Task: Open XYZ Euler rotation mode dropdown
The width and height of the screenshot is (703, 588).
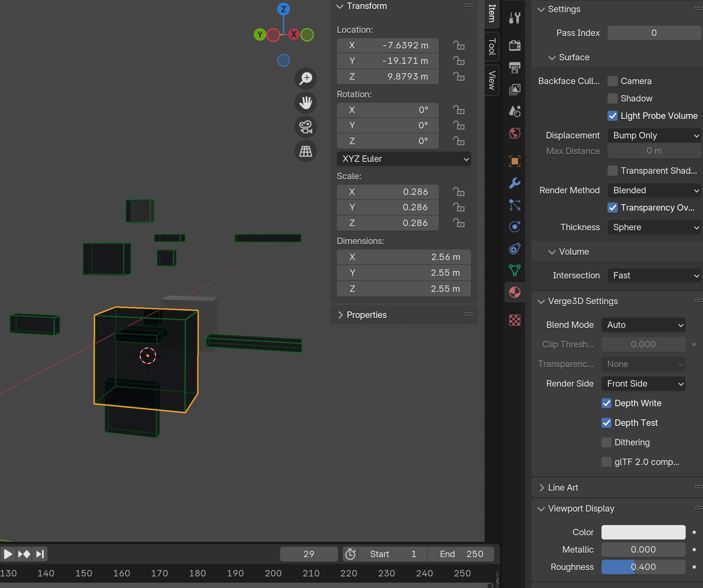Action: click(404, 159)
